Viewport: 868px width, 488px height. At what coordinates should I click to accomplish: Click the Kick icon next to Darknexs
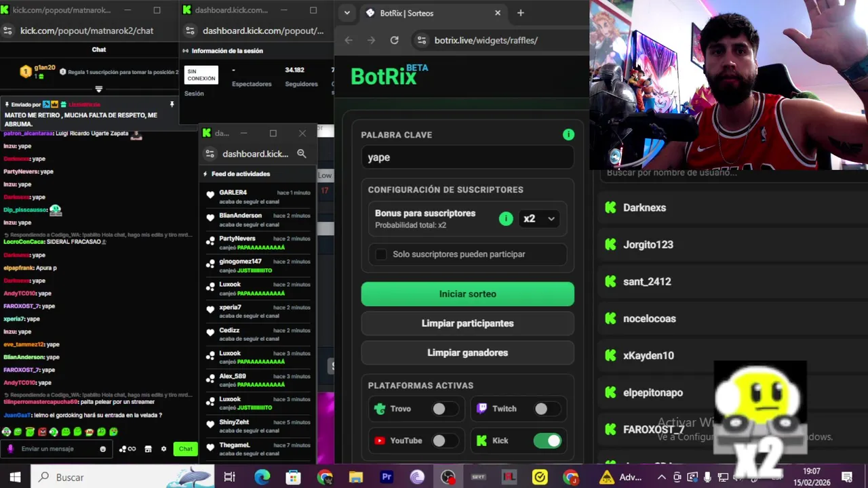[610, 207]
